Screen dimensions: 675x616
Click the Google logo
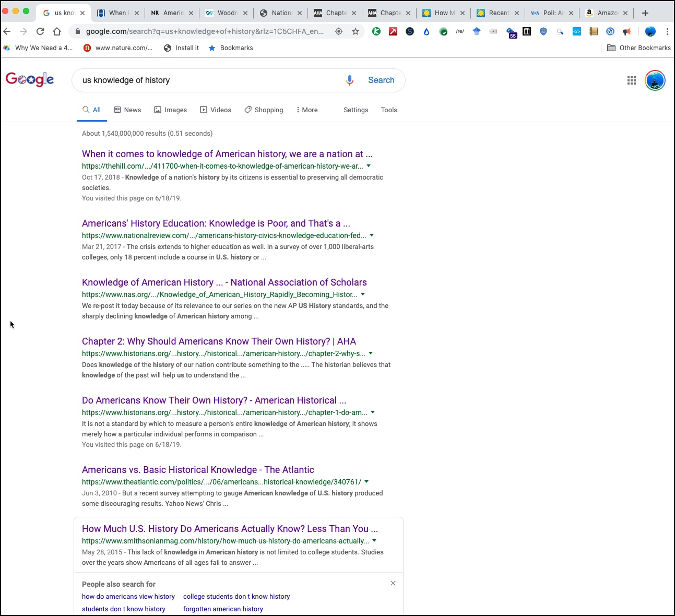pos(30,80)
